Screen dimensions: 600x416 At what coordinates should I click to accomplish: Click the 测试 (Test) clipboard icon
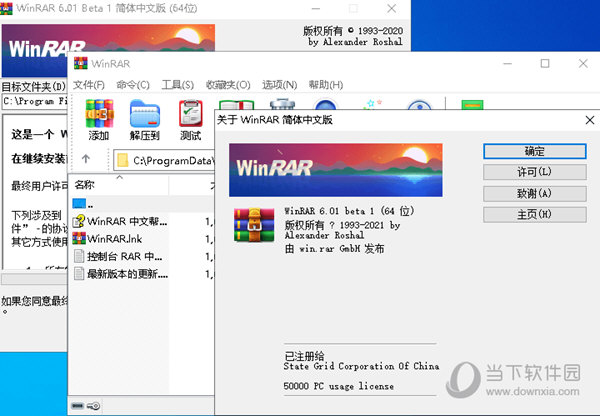tap(190, 120)
